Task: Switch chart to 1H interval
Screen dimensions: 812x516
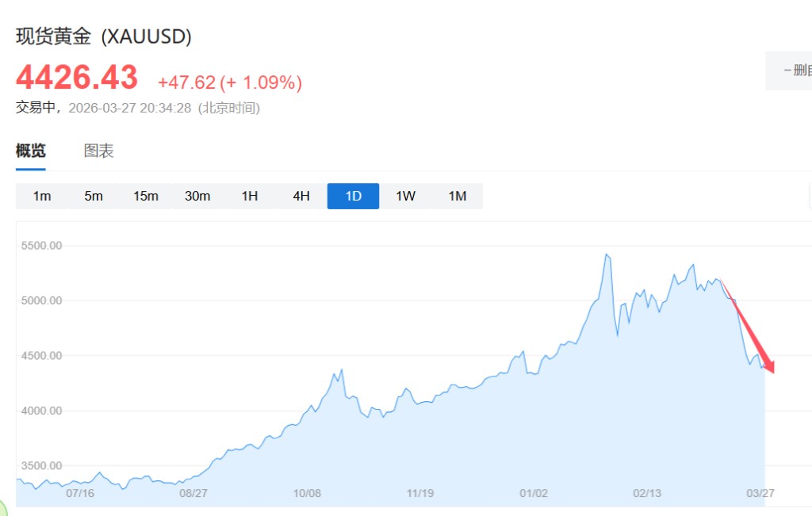Action: coord(250,196)
